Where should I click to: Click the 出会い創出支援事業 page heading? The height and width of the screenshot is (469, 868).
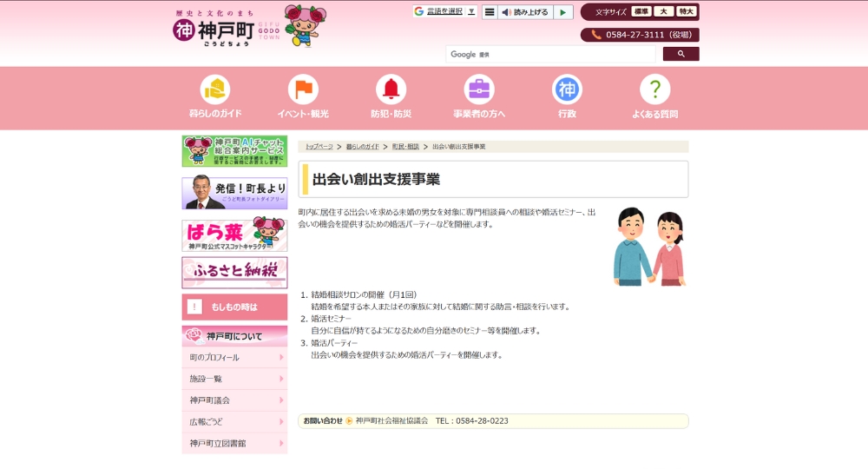(377, 180)
